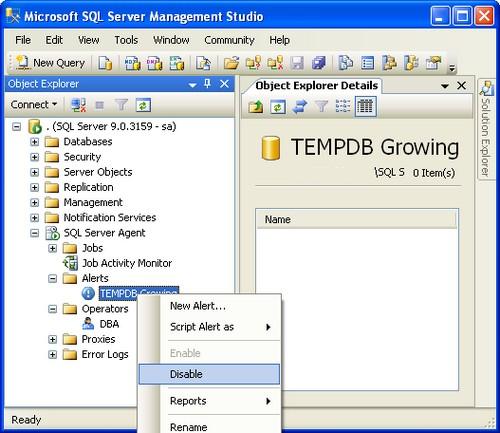Open the Edit menu
The height and width of the screenshot is (433, 500).
point(54,40)
